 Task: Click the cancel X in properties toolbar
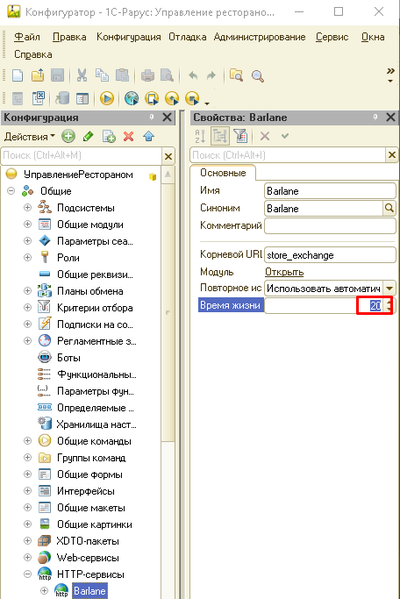point(265,136)
